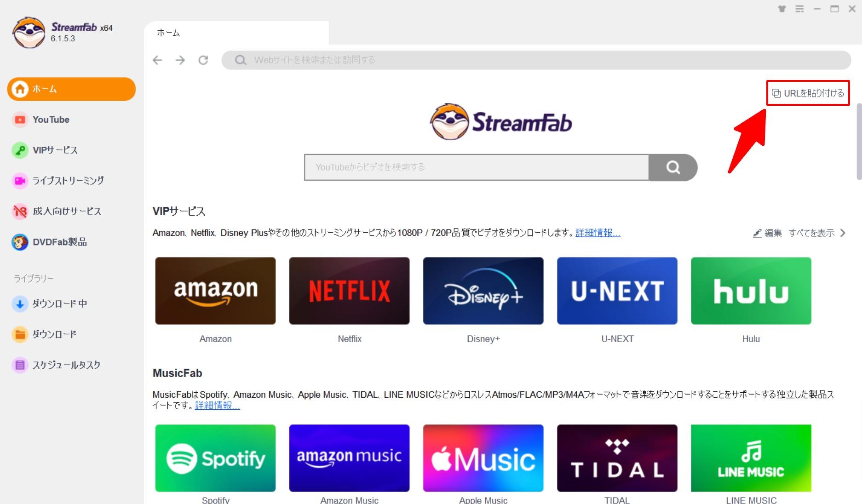Viewport: 862px width, 504px height.
Task: Open the TIDAL music tile
Action: coord(617,458)
